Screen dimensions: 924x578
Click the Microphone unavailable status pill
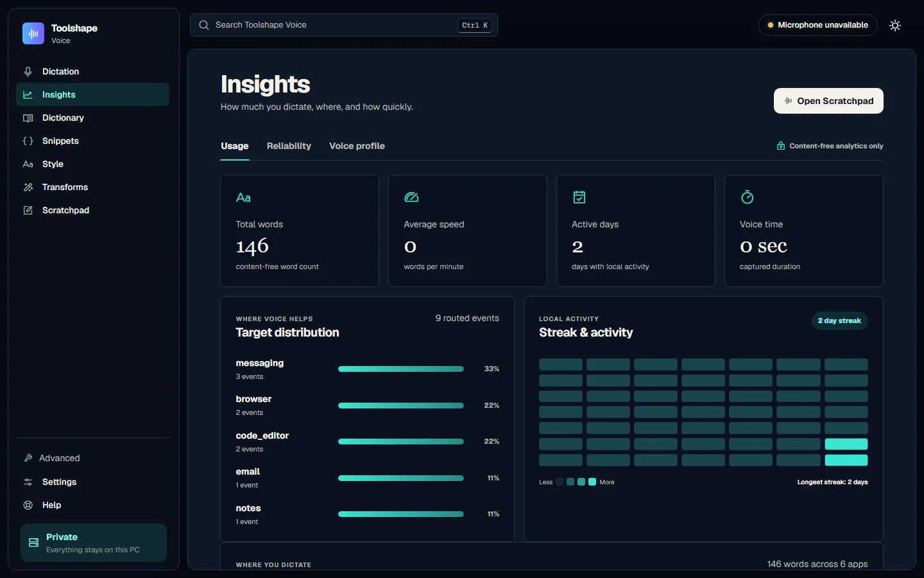(817, 25)
